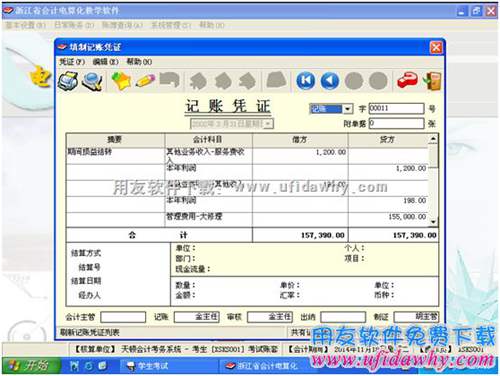Open the Windows 开始 start button
This screenshot has width=500, height=376.
point(31,366)
